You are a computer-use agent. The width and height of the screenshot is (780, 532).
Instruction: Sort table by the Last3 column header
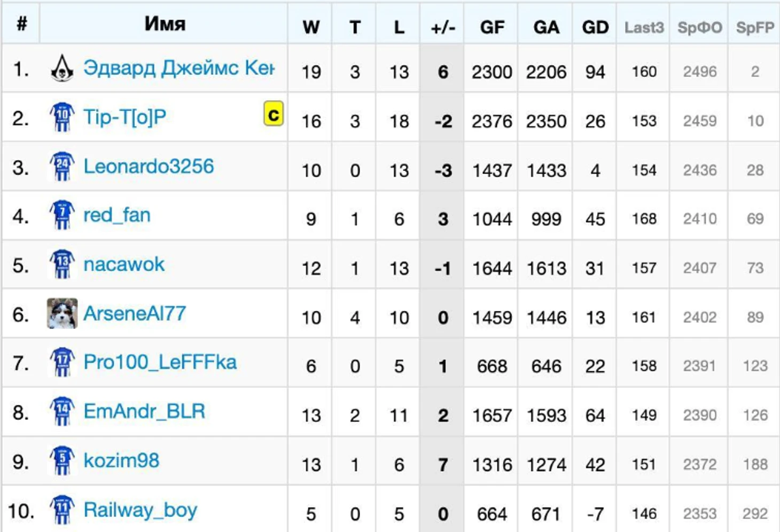click(x=644, y=27)
